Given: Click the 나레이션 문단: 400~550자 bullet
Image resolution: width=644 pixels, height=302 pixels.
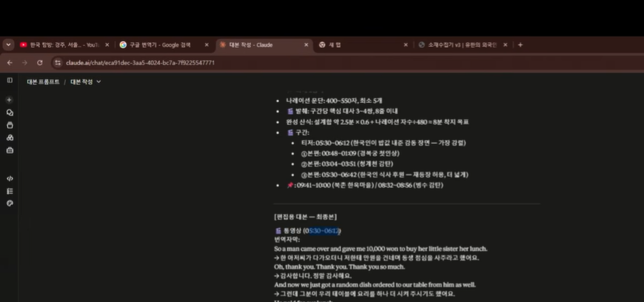Looking at the screenshot, I should (x=335, y=101).
